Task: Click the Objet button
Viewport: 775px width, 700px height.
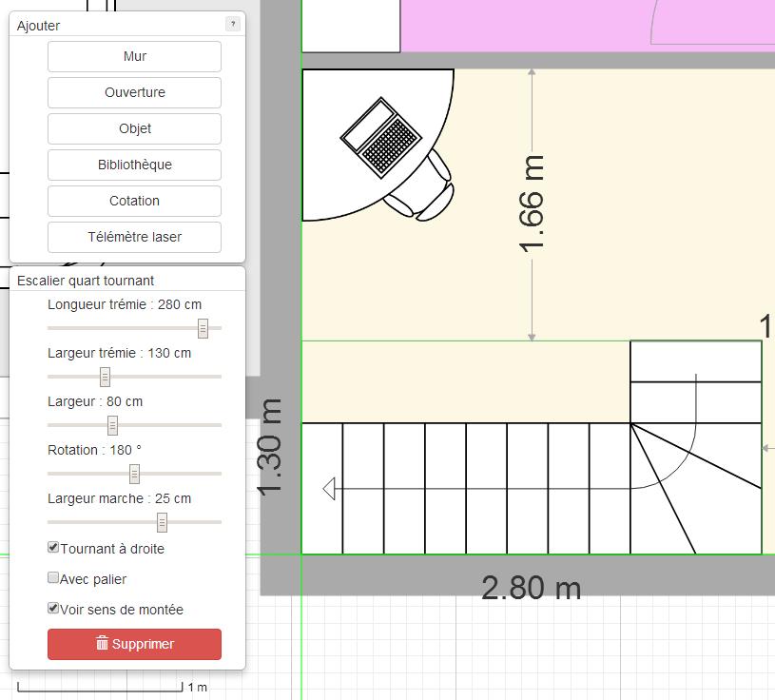Action: pos(133,128)
